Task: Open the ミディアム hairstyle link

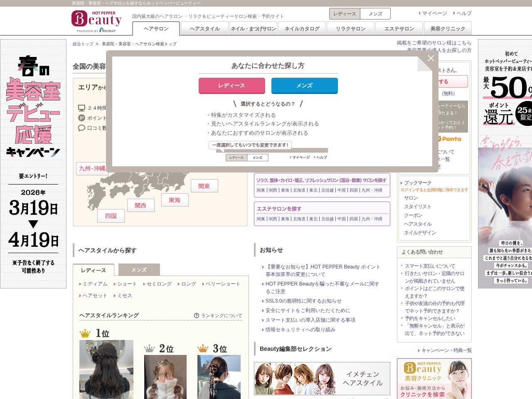Action: click(x=95, y=284)
